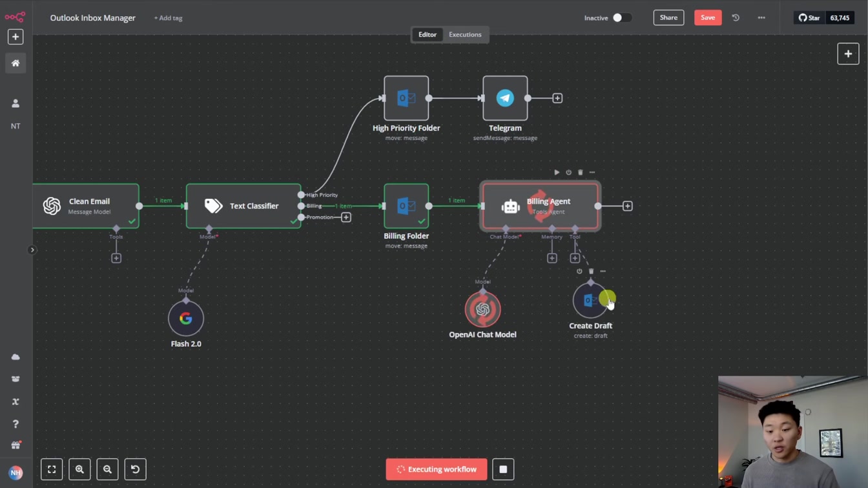
Task: Deactivate Billing Agent node with power icon
Action: pos(568,172)
